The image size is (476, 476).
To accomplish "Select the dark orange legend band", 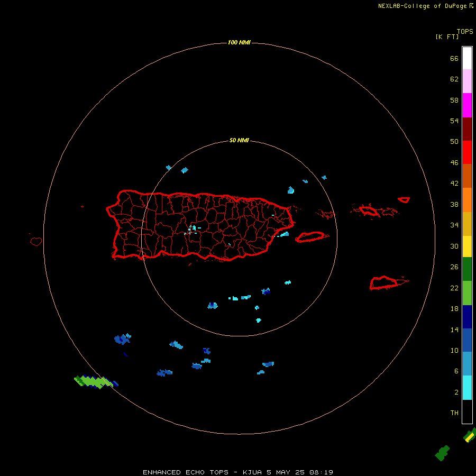I will coord(467,176).
